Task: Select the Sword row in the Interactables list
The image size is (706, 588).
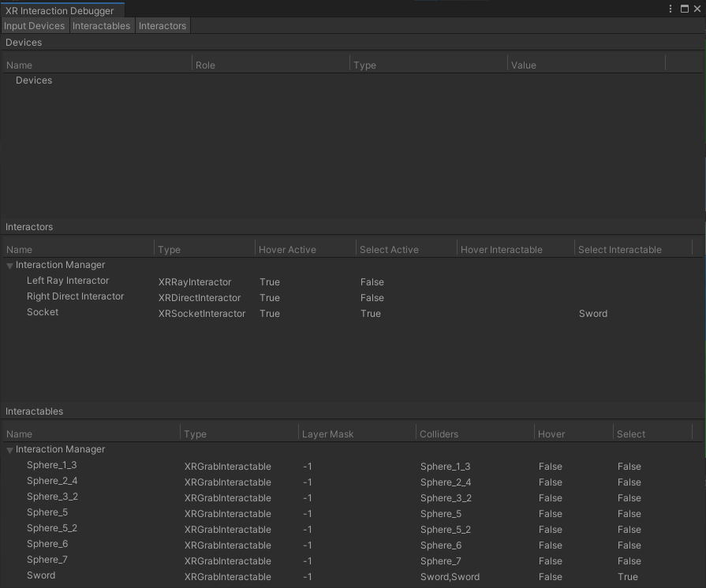Action: pyautogui.click(x=41, y=576)
